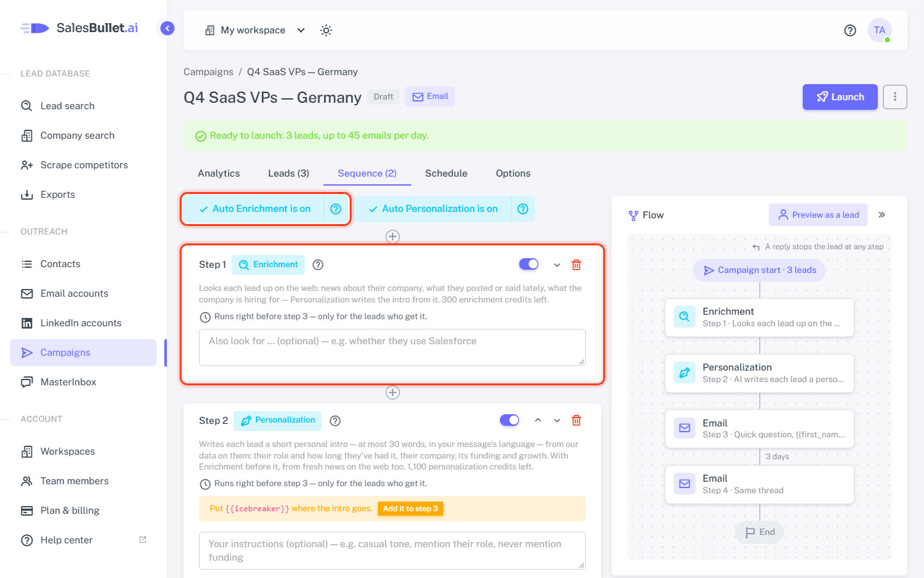The height and width of the screenshot is (578, 924).
Task: Open Scrape competitors in sidebar
Action: [x=83, y=165]
